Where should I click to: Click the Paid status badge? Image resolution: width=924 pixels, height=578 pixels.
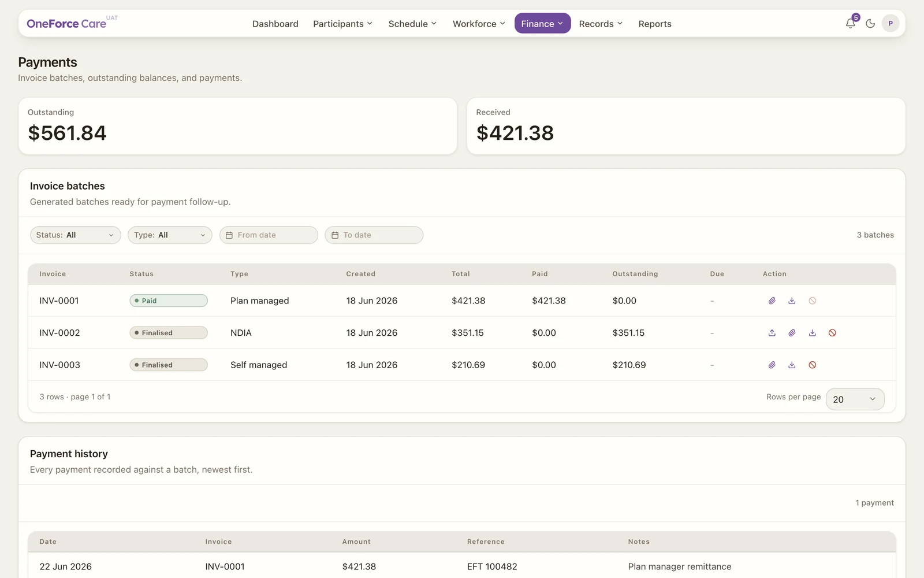169,301
